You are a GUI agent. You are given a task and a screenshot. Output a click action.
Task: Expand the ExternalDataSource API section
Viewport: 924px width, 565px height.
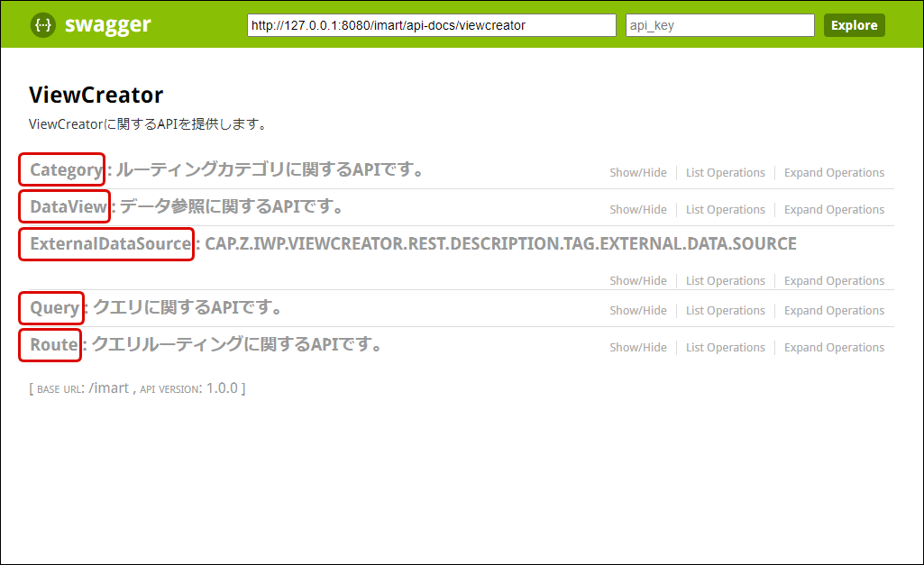pos(110,243)
